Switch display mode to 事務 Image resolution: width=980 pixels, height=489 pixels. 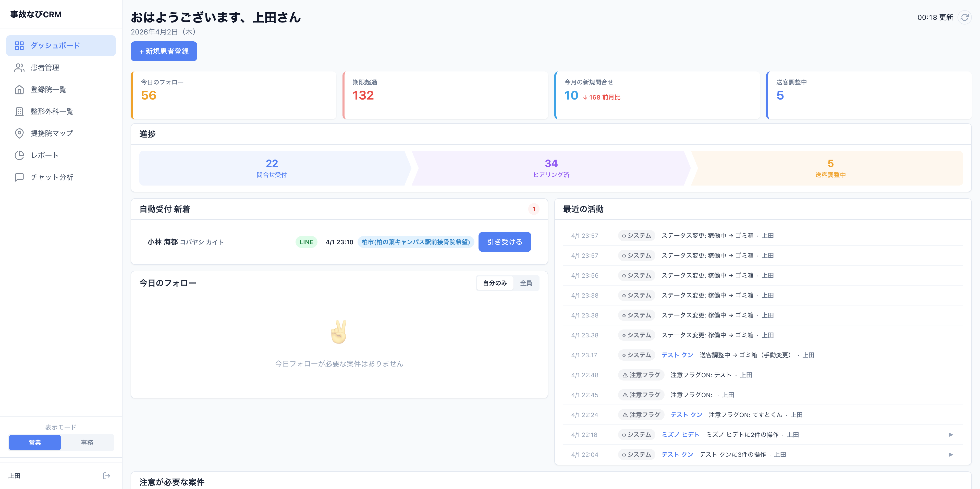(x=87, y=442)
